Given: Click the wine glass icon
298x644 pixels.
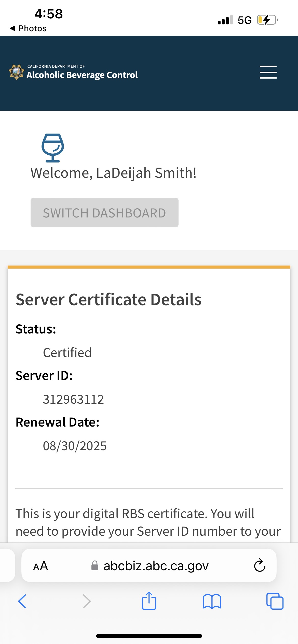Looking at the screenshot, I should [x=53, y=148].
